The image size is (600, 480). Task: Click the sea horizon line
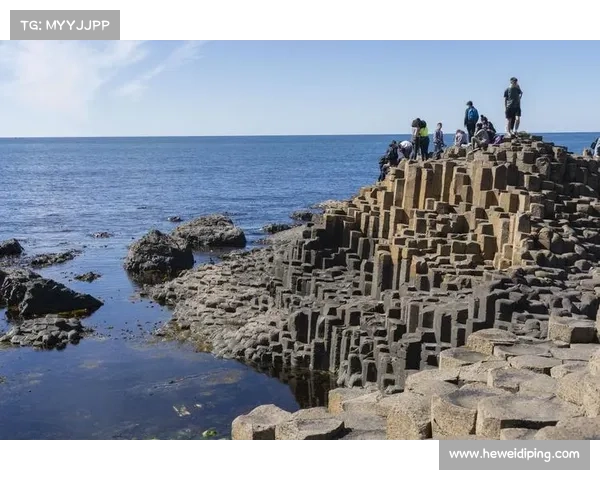[x=200, y=136]
